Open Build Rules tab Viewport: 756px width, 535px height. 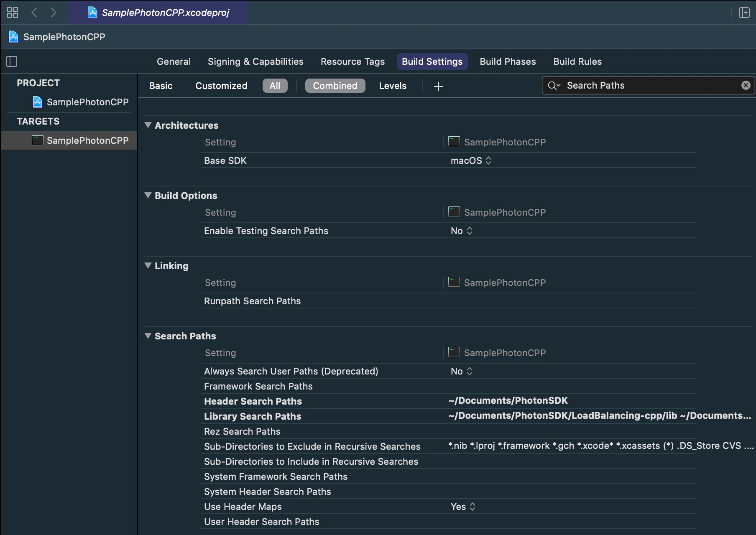tap(577, 61)
